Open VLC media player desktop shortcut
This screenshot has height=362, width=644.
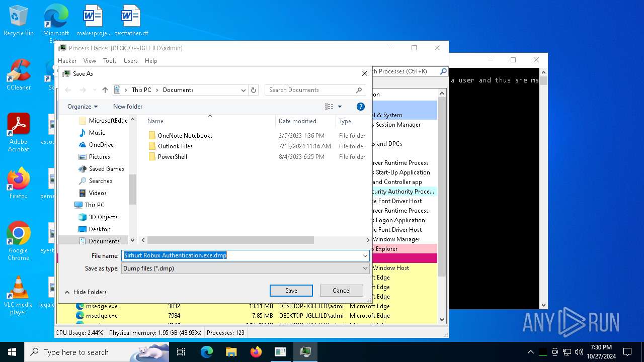(x=19, y=296)
